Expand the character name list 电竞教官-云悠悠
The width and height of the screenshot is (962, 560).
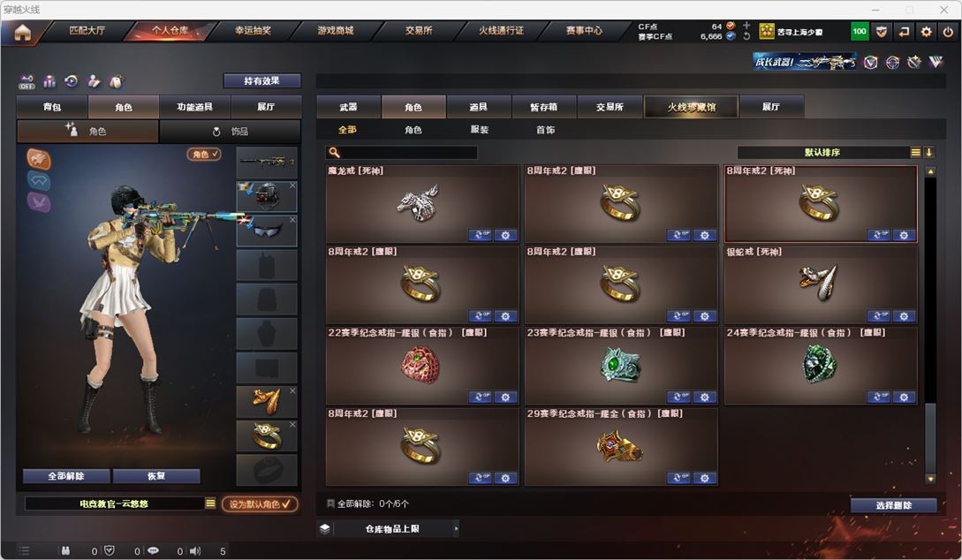(x=210, y=503)
